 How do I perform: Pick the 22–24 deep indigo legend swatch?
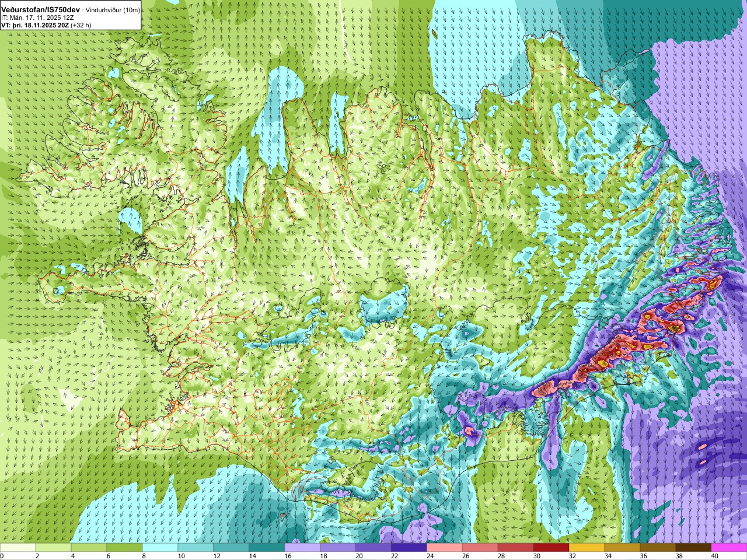(409, 548)
